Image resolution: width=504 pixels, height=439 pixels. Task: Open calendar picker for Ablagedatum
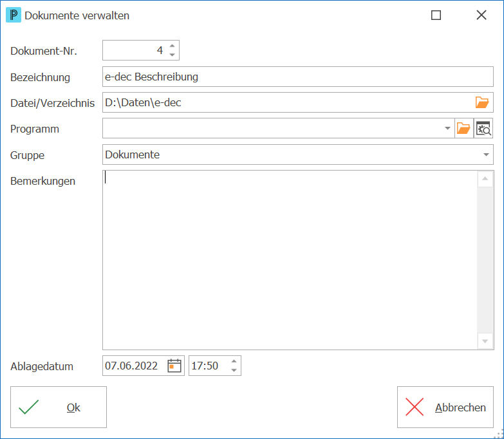tap(174, 366)
